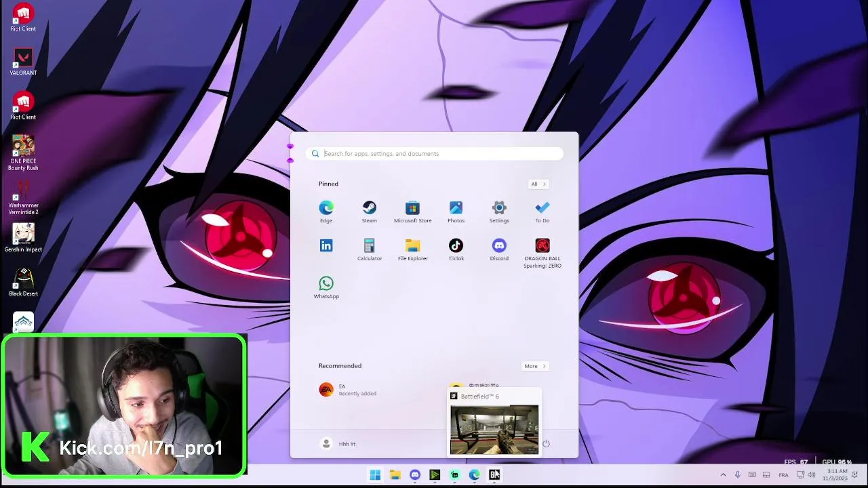Open WhatsApp from pinned apps
Screen dimensions: 868x488
326,287
